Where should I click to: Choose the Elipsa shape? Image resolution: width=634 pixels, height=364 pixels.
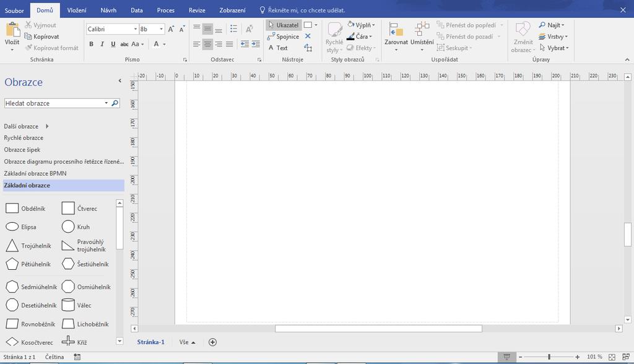tap(21, 227)
